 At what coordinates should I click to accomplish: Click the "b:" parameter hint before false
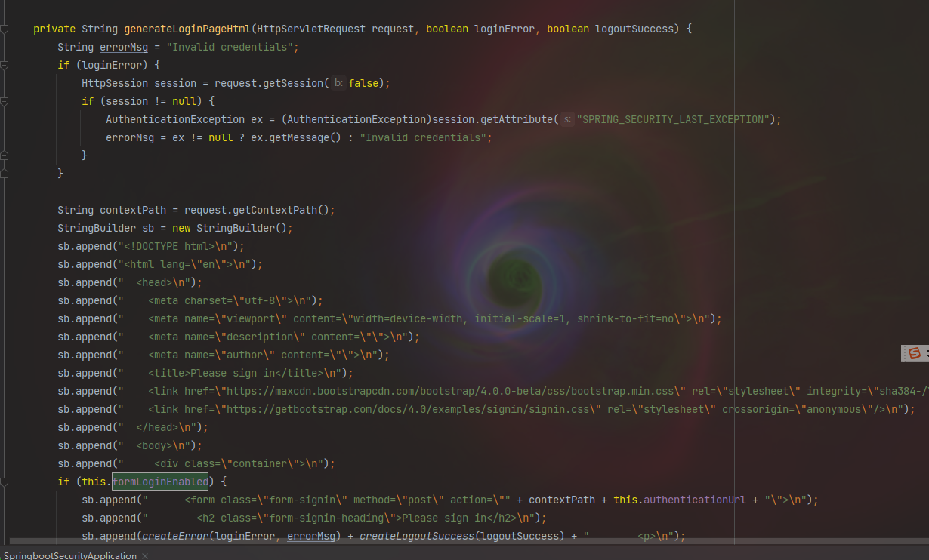pos(338,83)
